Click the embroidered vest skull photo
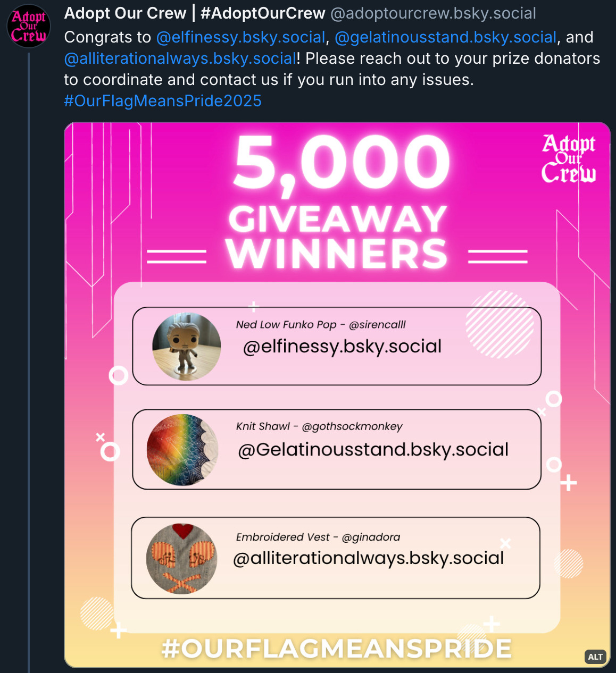 click(x=181, y=559)
